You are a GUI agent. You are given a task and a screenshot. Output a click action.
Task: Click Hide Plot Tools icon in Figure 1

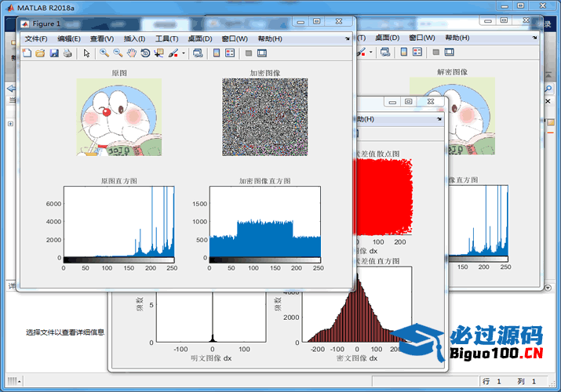(x=249, y=53)
